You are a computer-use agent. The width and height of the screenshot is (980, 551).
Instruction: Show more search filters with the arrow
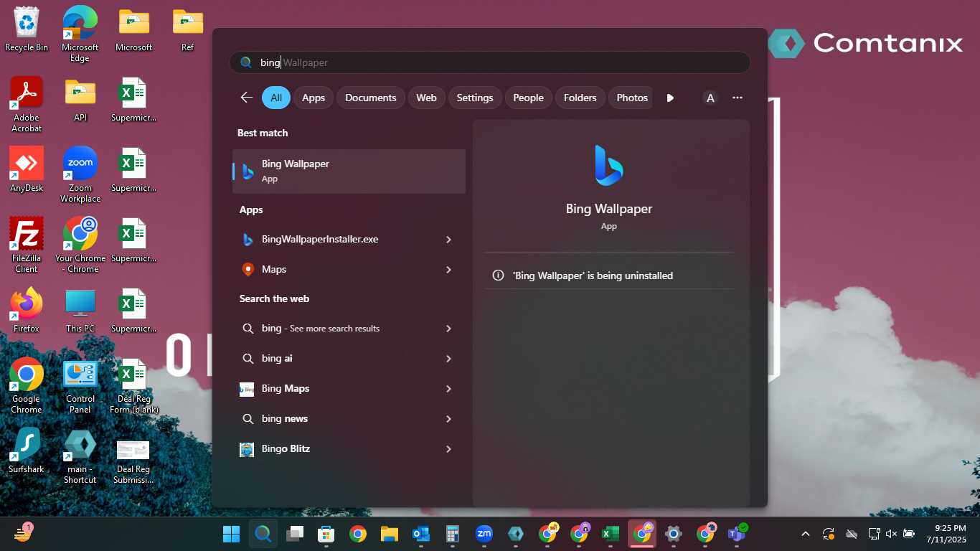670,98
